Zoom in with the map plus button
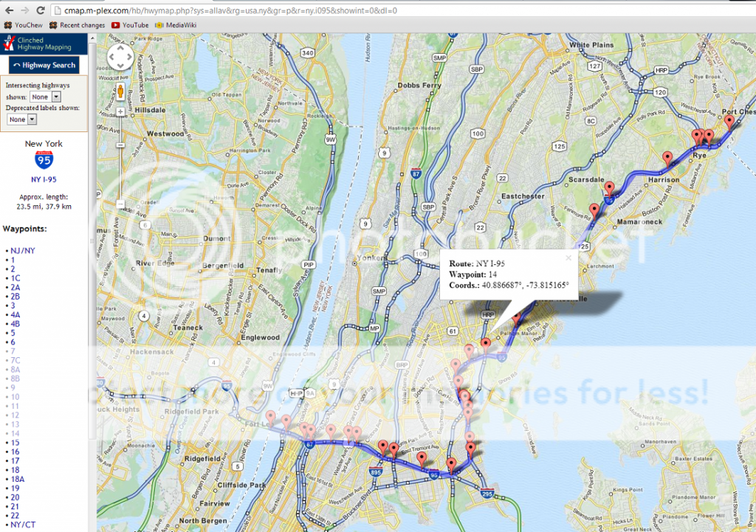This screenshot has width=756, height=532. point(120,111)
